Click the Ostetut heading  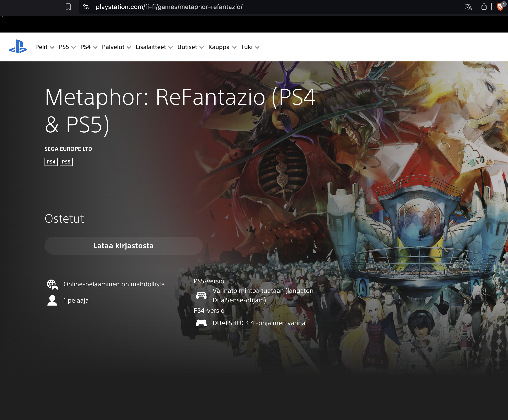[64, 218]
